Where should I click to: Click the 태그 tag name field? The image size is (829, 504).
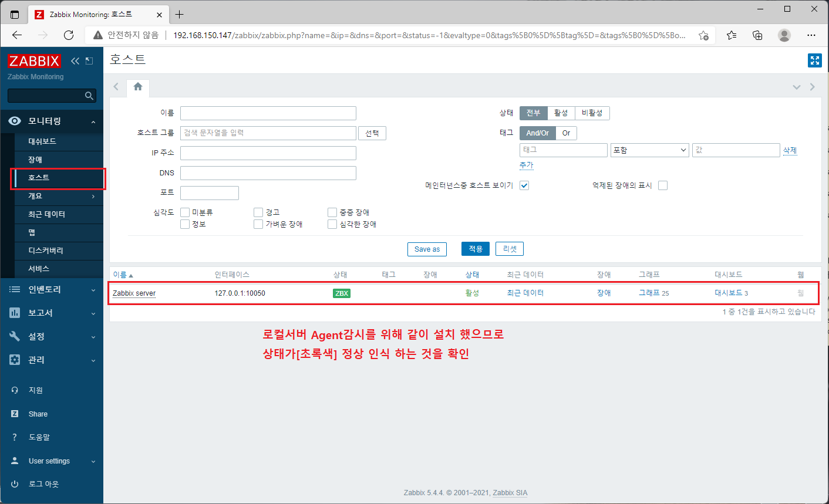click(564, 150)
